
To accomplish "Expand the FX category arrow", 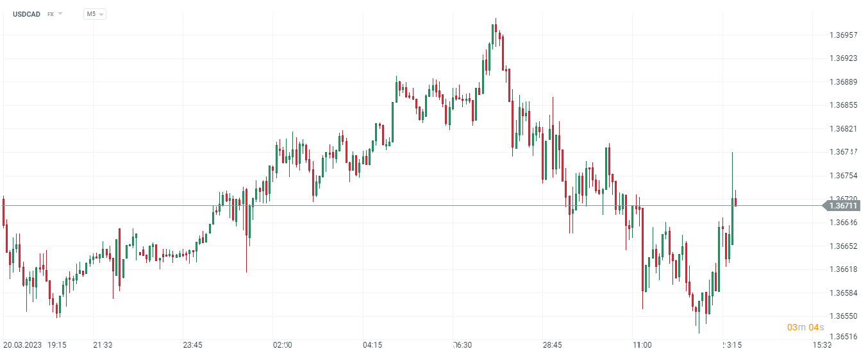I will (x=60, y=13).
